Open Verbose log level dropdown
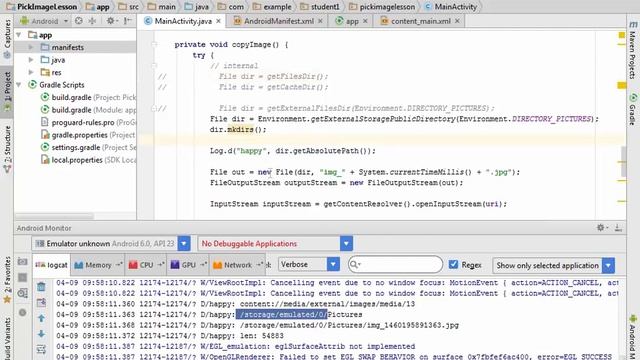This screenshot has width=640, height=360. [x=333, y=264]
